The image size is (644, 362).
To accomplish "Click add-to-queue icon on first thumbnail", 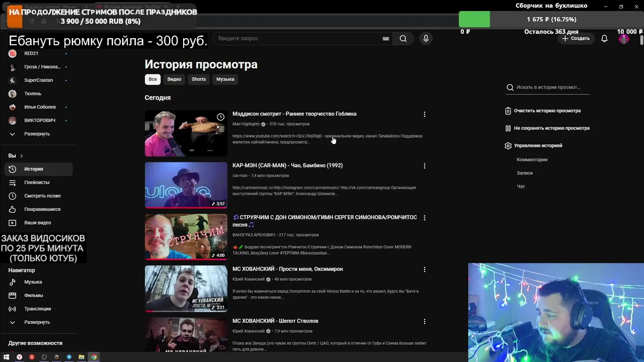I will [x=220, y=129].
